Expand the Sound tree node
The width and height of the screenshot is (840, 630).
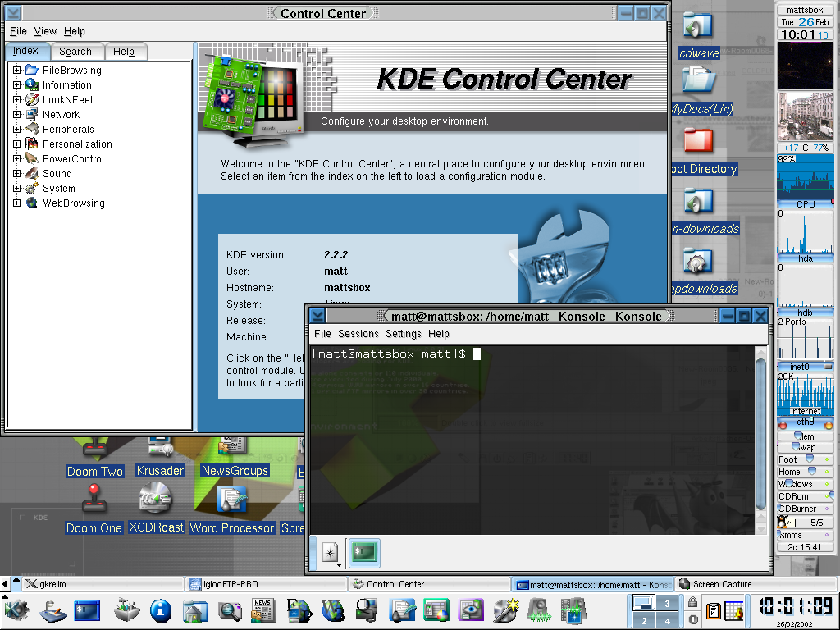(16, 174)
